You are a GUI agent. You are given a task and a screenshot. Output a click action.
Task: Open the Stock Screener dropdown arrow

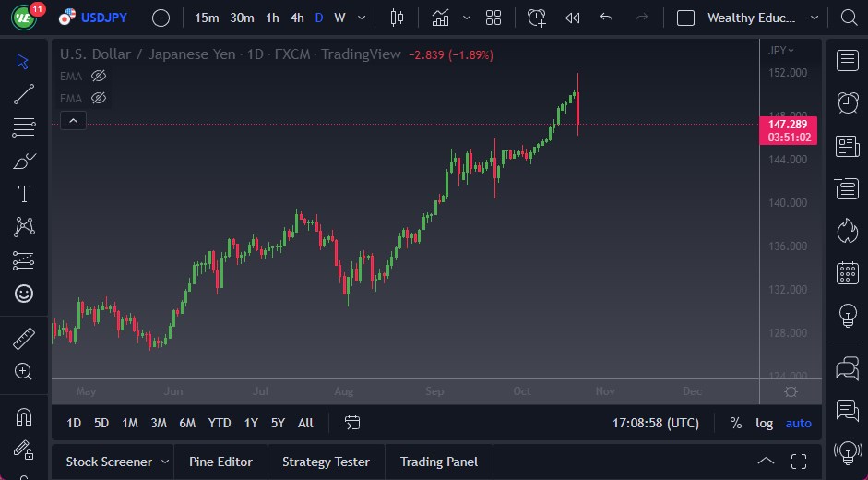[165, 462]
